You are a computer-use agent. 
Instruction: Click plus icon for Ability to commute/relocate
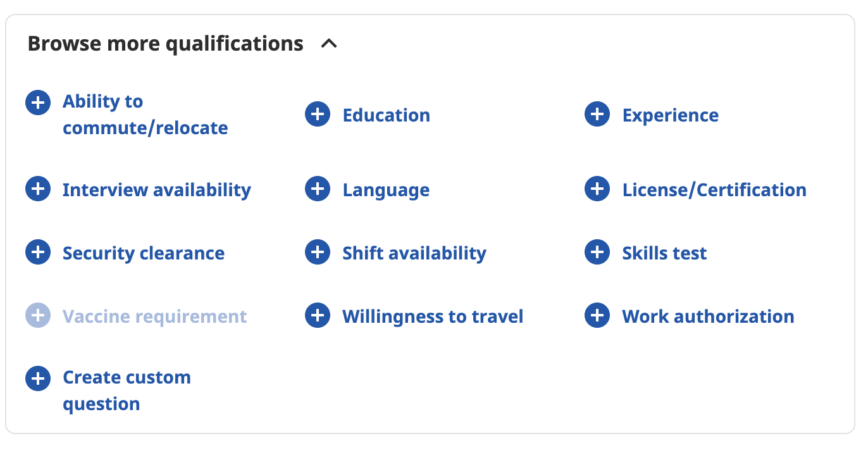pyautogui.click(x=38, y=102)
